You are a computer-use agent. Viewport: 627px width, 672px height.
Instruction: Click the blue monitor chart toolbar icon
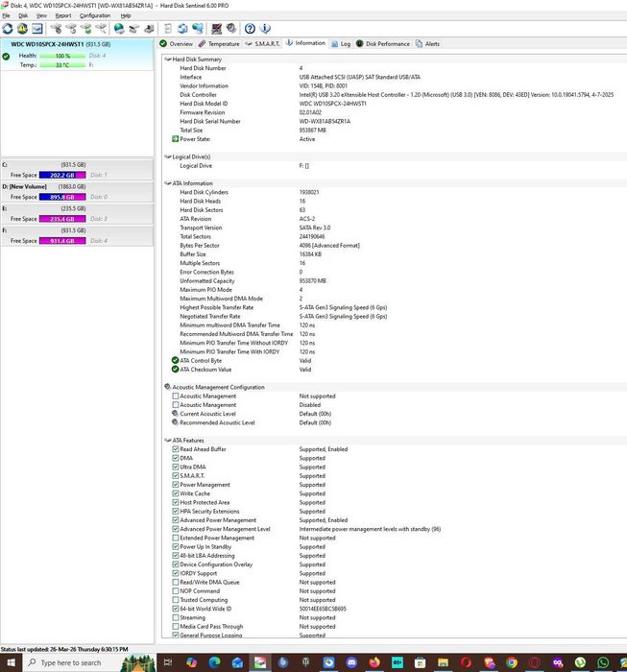click(37, 29)
